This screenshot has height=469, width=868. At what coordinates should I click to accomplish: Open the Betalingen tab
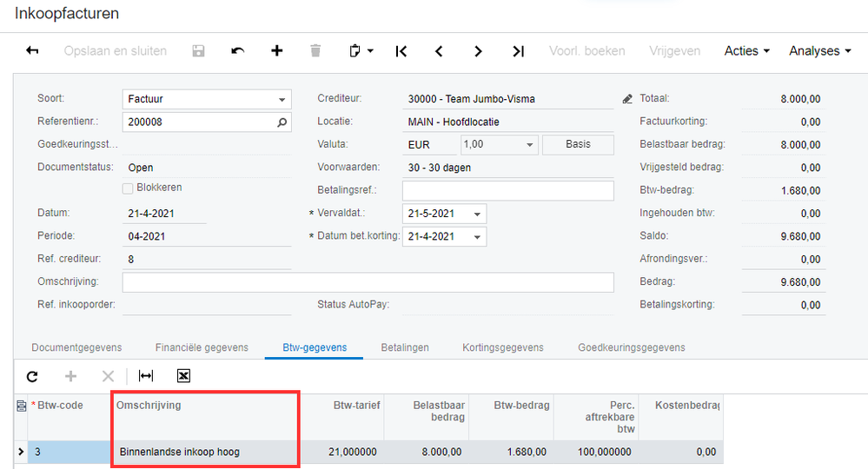coord(405,347)
